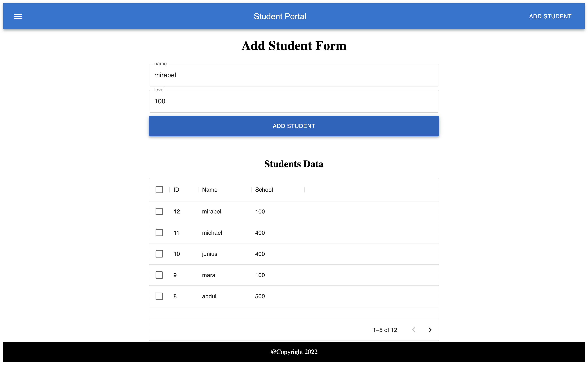Click inside the level input field

tap(294, 101)
